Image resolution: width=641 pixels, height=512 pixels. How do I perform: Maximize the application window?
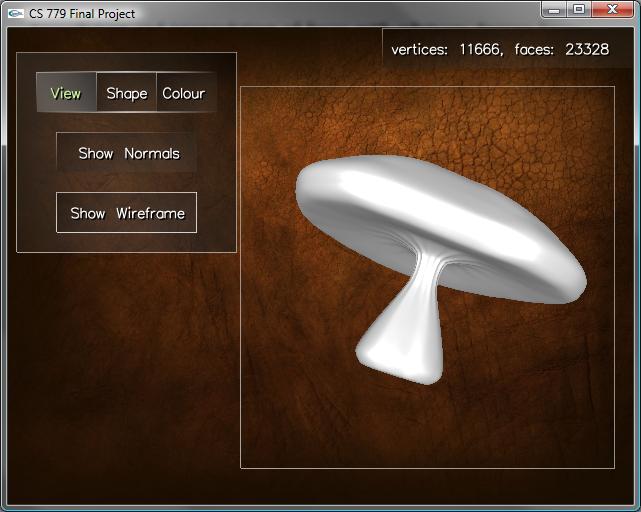579,10
